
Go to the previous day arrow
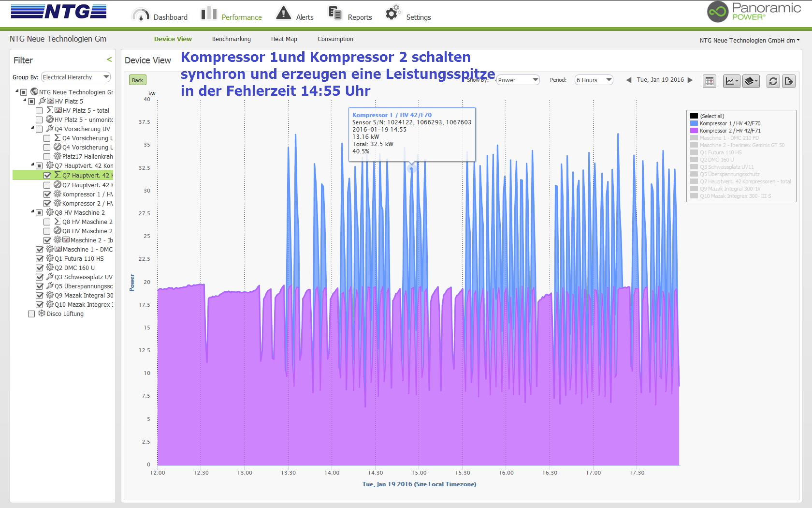tap(629, 80)
